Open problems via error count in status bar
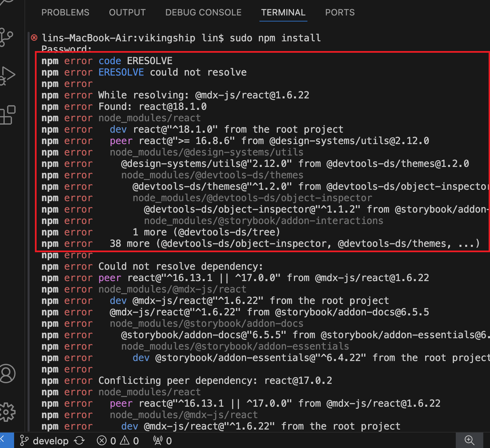Image resolution: width=490 pixels, height=448 pixels. pos(106,441)
